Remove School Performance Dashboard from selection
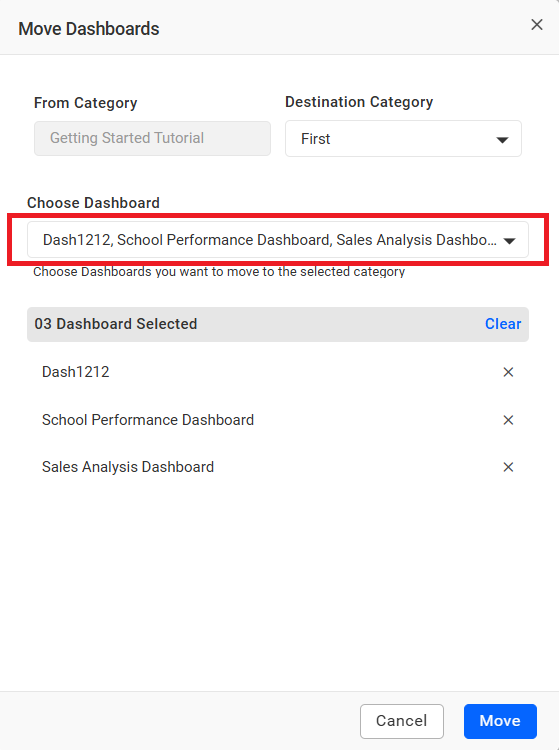The width and height of the screenshot is (559, 750). (x=508, y=420)
